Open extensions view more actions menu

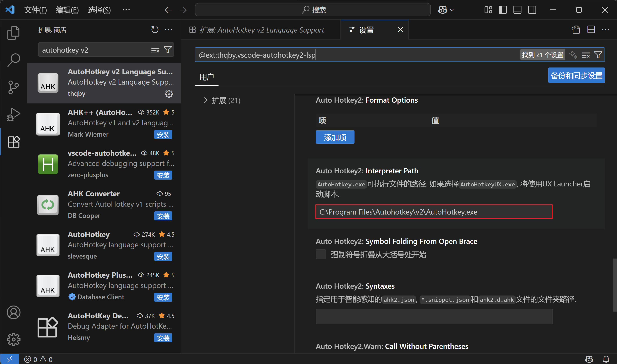169,30
